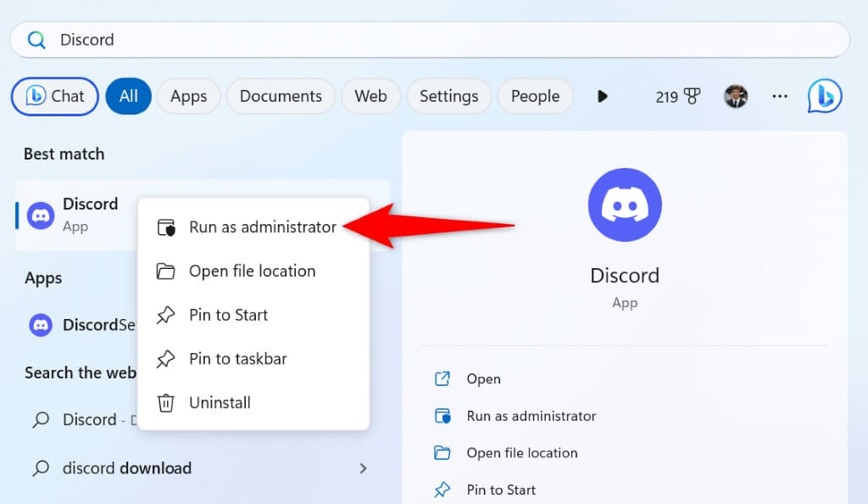The height and width of the screenshot is (504, 868).
Task: Click search icon beside 'Discord -' result
Action: click(41, 420)
